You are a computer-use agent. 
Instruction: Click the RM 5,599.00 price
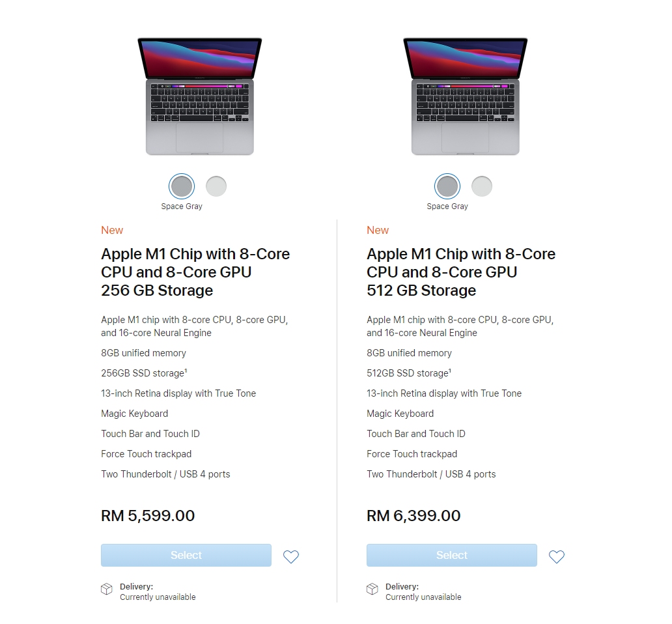[x=148, y=516]
